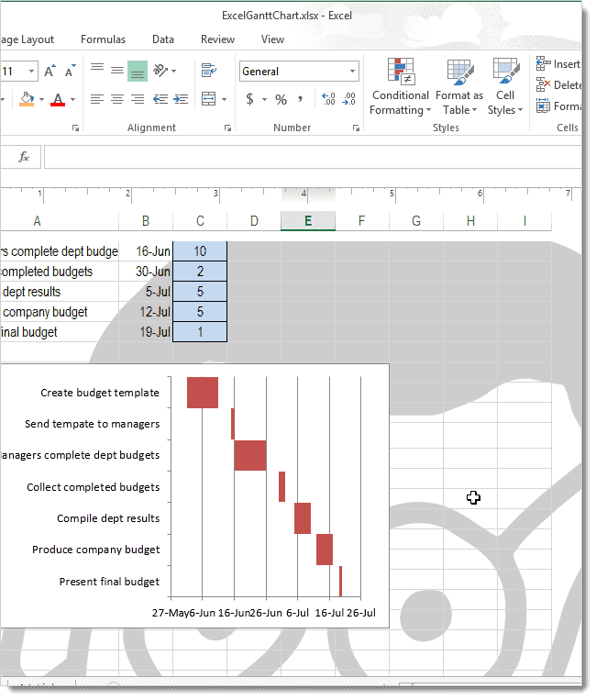This screenshot has height=700, width=596.
Task: Open the fill color dropdown arrow
Action: 41,99
